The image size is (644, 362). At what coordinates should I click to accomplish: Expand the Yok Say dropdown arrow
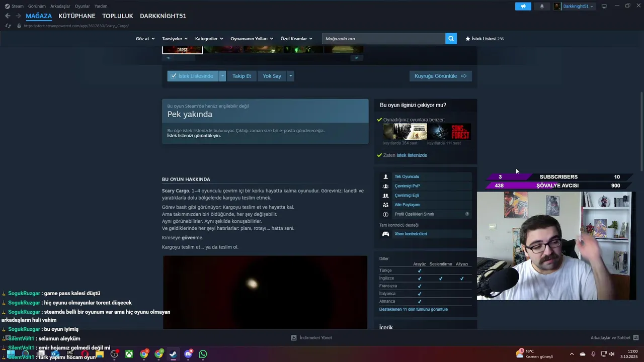point(290,76)
